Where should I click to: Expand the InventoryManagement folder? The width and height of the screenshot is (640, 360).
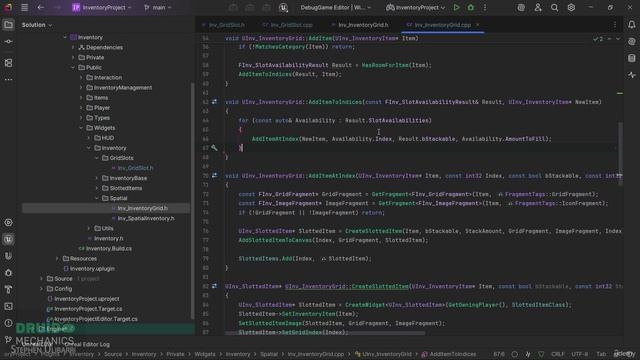pyautogui.click(x=81, y=88)
